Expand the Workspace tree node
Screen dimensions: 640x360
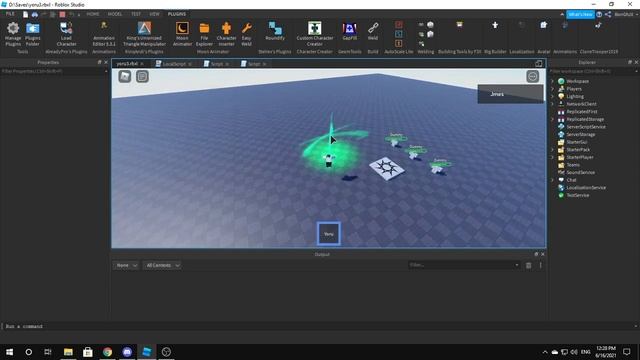[x=553, y=81]
